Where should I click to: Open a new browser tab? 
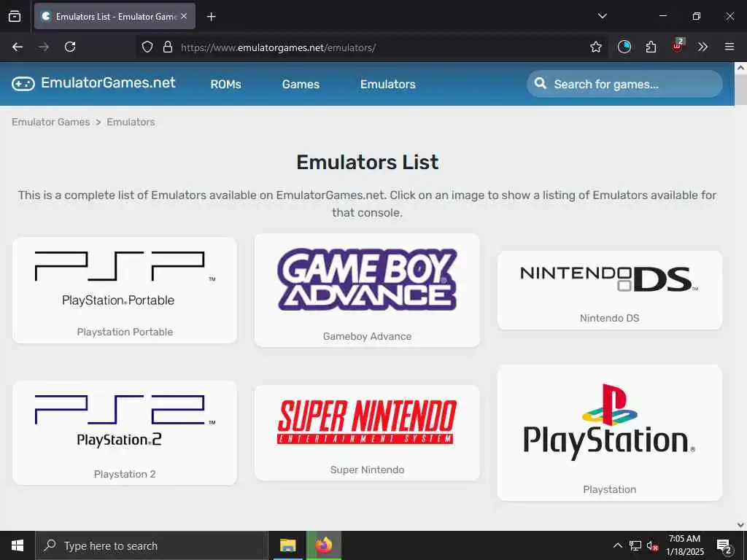coord(211,17)
